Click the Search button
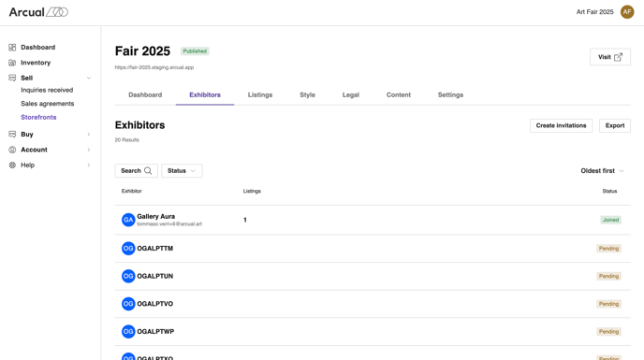This screenshot has width=644, height=360. tap(137, 171)
